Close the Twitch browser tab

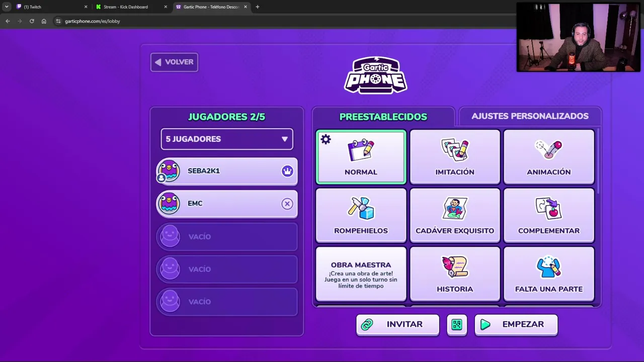pos(86,7)
